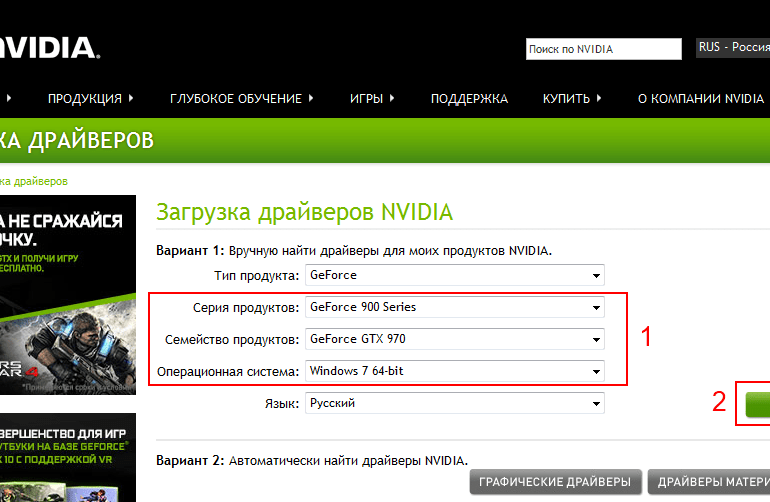770x502 pixels.
Task: Expand the 'Серия продуктов' dropdown
Action: pyautogui.click(x=455, y=307)
